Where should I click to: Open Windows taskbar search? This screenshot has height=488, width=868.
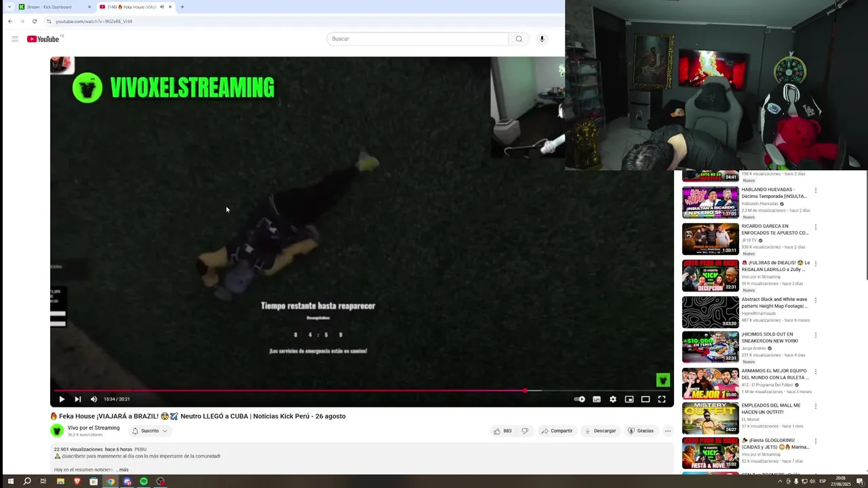click(x=27, y=481)
